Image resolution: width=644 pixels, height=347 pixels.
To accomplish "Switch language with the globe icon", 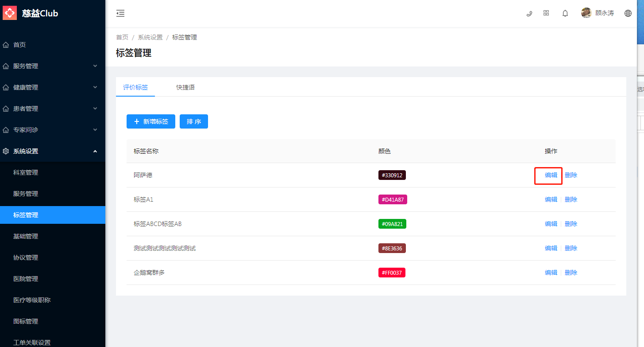I will (628, 13).
